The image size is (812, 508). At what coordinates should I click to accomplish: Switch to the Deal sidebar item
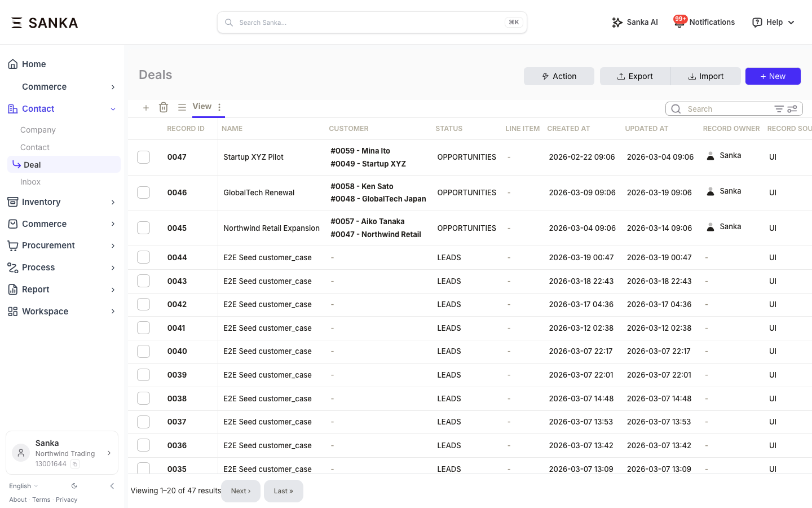[x=32, y=164]
